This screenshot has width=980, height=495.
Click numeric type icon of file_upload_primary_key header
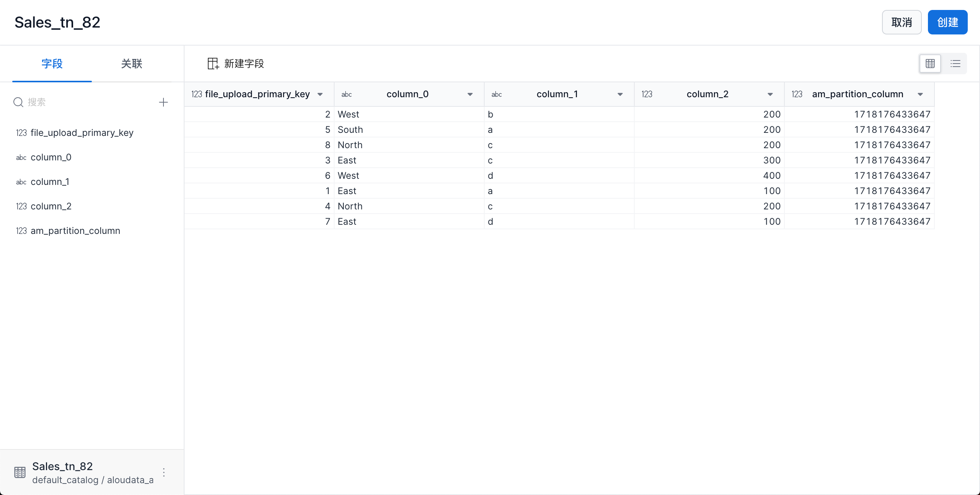click(197, 94)
